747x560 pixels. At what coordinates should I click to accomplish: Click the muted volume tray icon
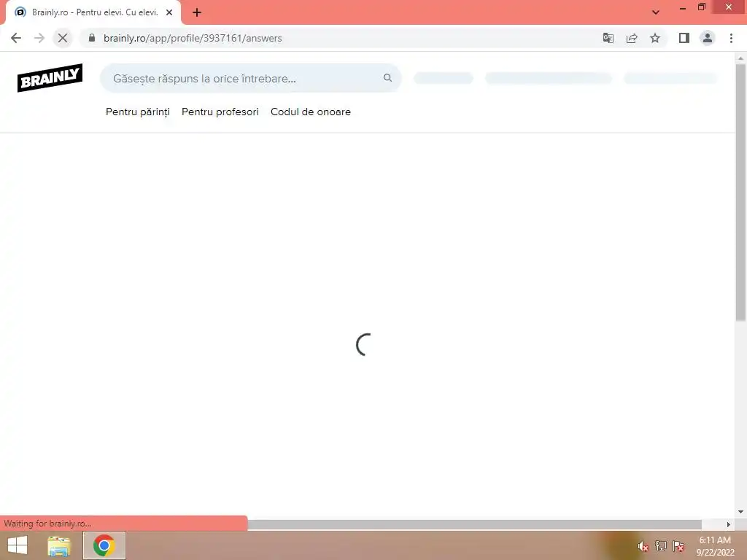pyautogui.click(x=643, y=546)
